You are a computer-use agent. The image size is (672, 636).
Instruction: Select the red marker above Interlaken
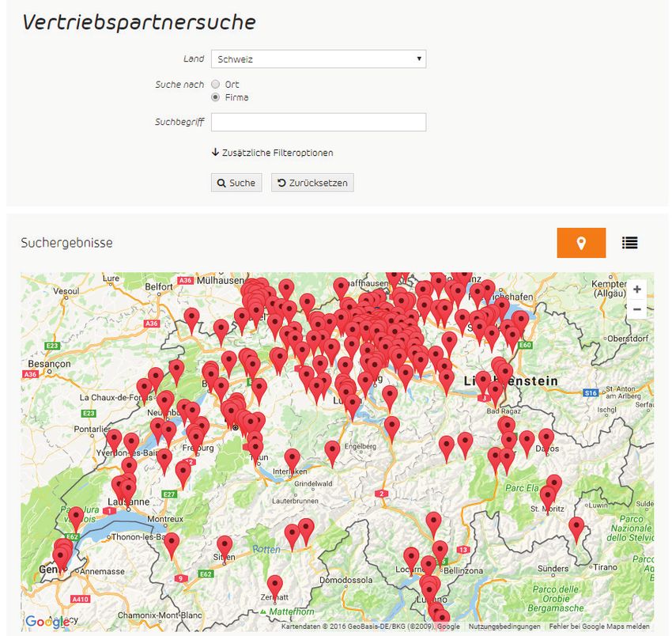(x=292, y=459)
